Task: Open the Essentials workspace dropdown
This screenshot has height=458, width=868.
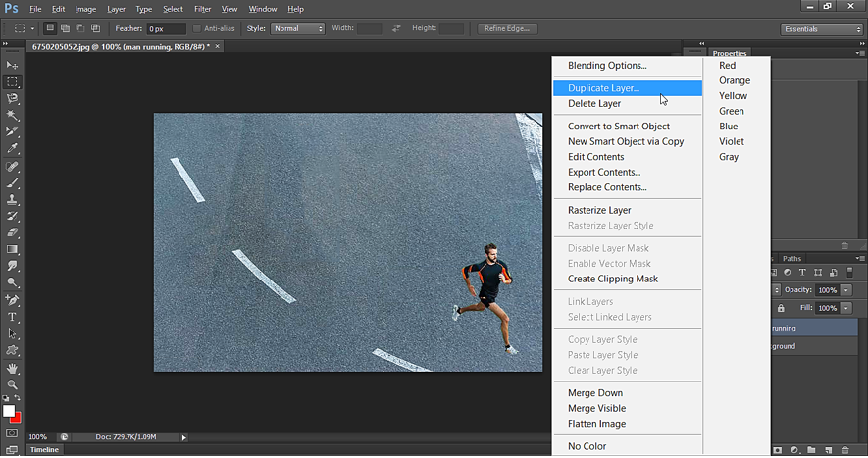Action: [822, 29]
